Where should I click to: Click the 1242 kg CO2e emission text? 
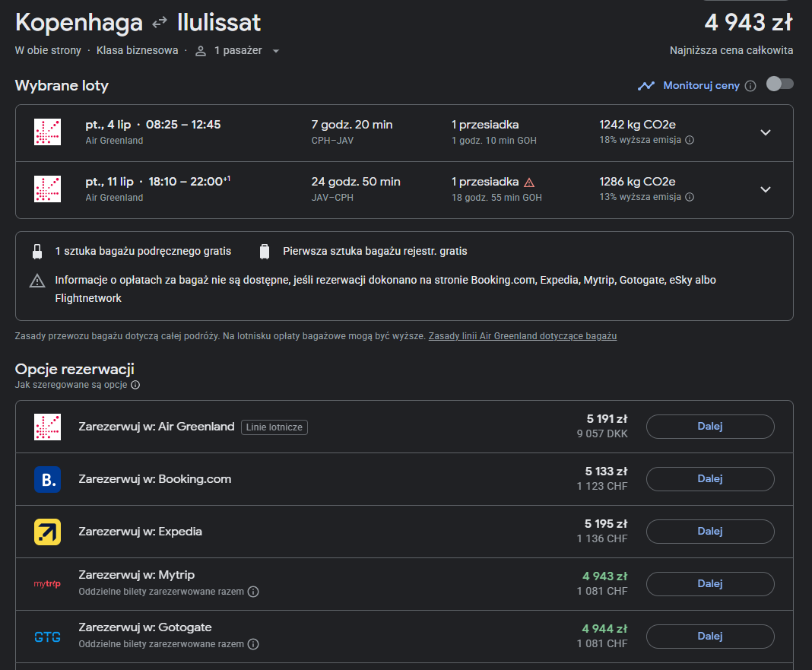click(637, 125)
